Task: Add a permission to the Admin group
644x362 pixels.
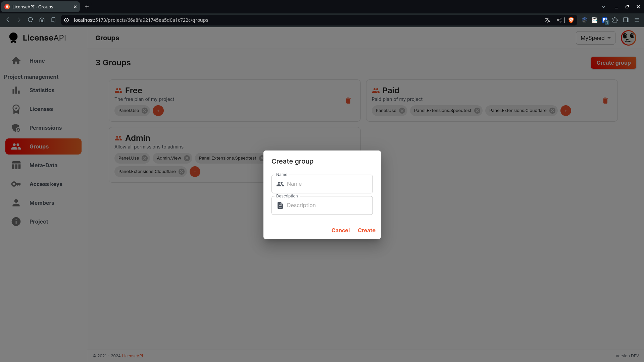Action: pyautogui.click(x=195, y=172)
